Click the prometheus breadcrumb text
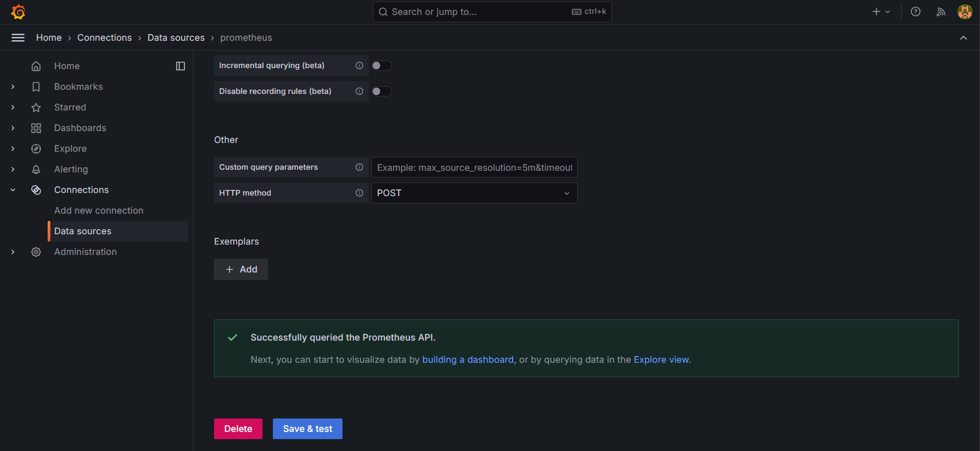Image resolution: width=980 pixels, height=451 pixels. click(246, 38)
